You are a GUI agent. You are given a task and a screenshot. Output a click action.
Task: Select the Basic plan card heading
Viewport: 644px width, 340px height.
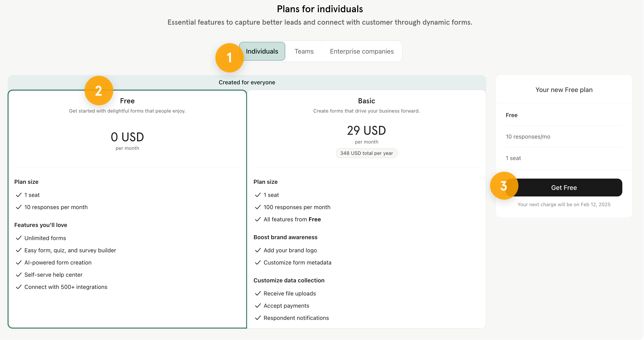tap(366, 101)
